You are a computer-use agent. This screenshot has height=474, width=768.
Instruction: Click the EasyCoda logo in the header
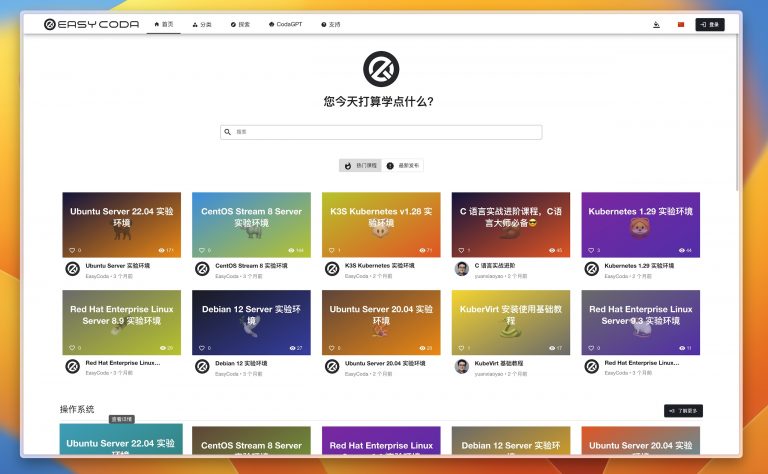[91, 24]
